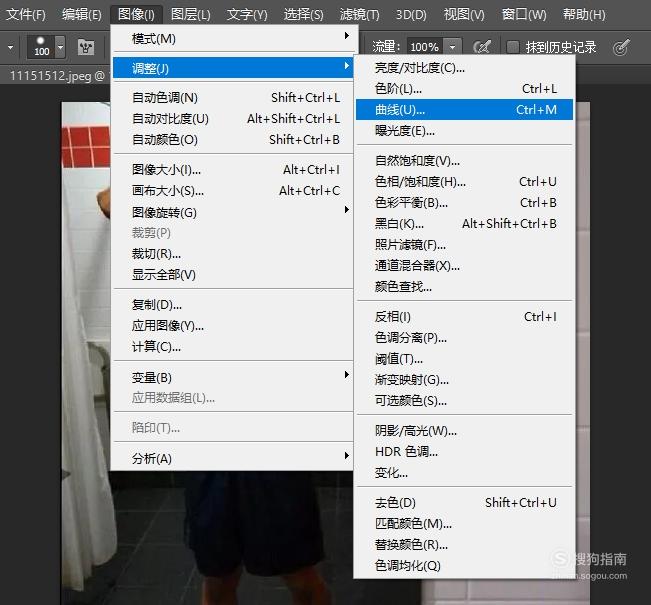
Task: Open 替换颜色(R)... dialog
Action: pos(464,544)
